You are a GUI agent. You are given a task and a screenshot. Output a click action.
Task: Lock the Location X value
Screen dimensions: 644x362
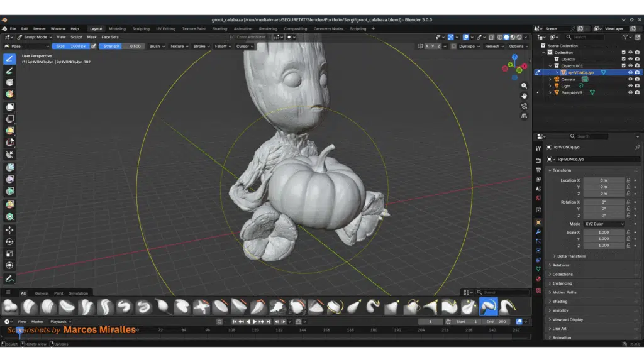(x=628, y=180)
